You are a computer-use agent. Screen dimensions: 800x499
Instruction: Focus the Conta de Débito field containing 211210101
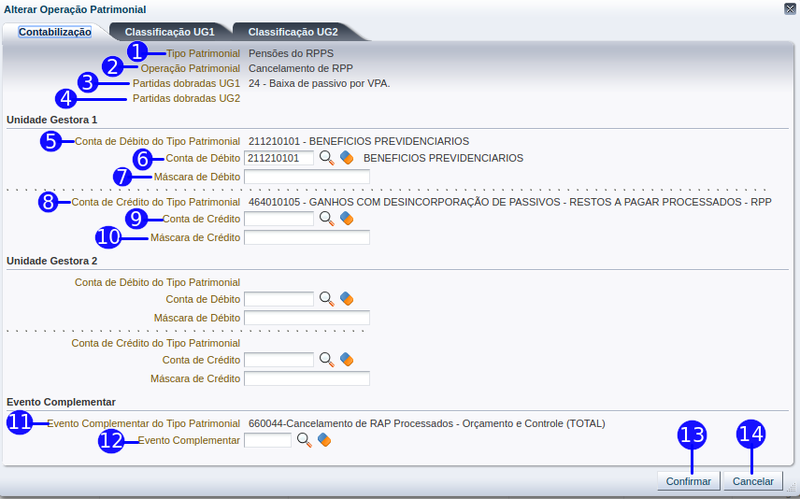coord(279,158)
